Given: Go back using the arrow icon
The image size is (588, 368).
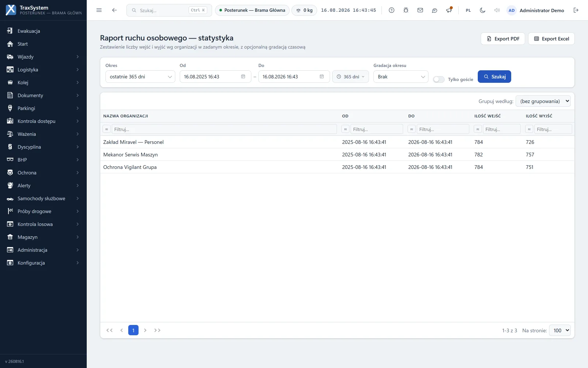Looking at the screenshot, I should (114, 10).
